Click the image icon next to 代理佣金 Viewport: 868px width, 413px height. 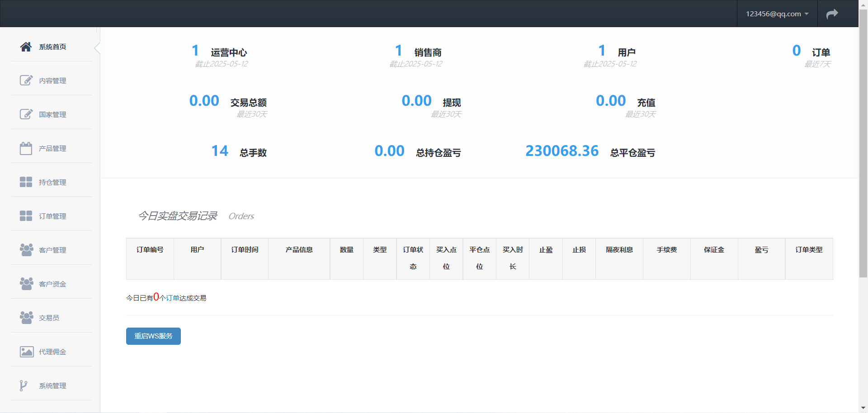(x=26, y=352)
